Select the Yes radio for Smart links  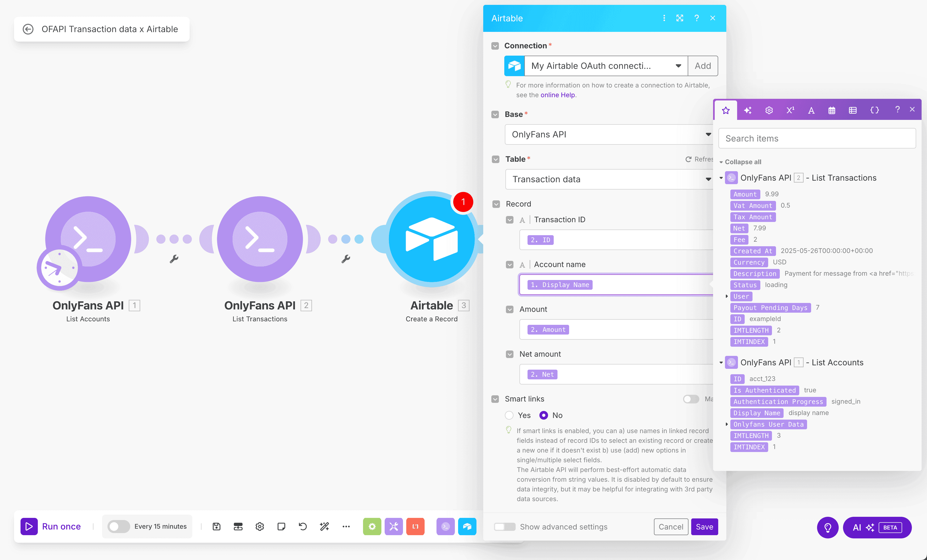click(x=509, y=415)
